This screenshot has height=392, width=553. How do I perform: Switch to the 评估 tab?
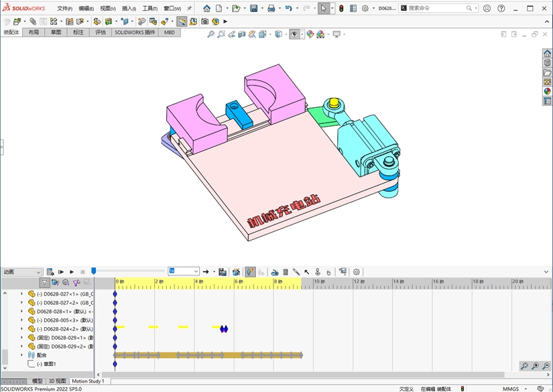[x=101, y=32]
